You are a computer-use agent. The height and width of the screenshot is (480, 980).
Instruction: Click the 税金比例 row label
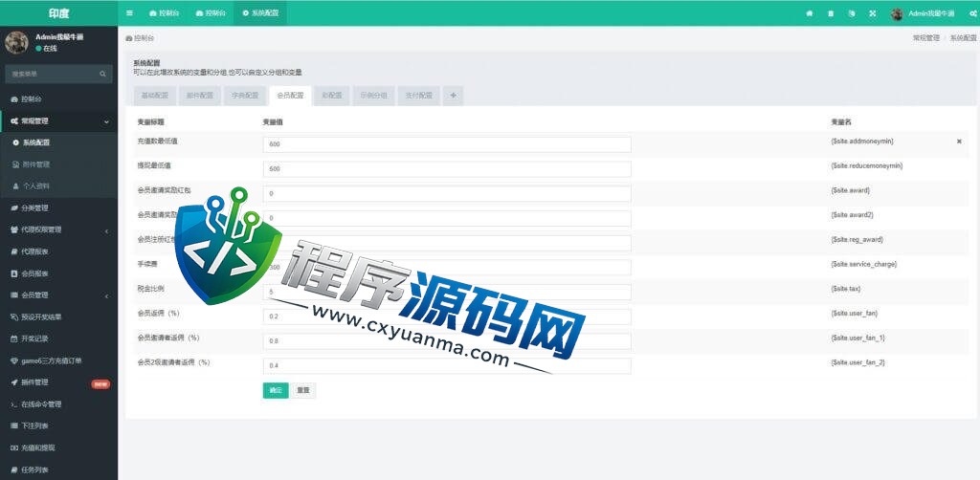[x=150, y=289]
